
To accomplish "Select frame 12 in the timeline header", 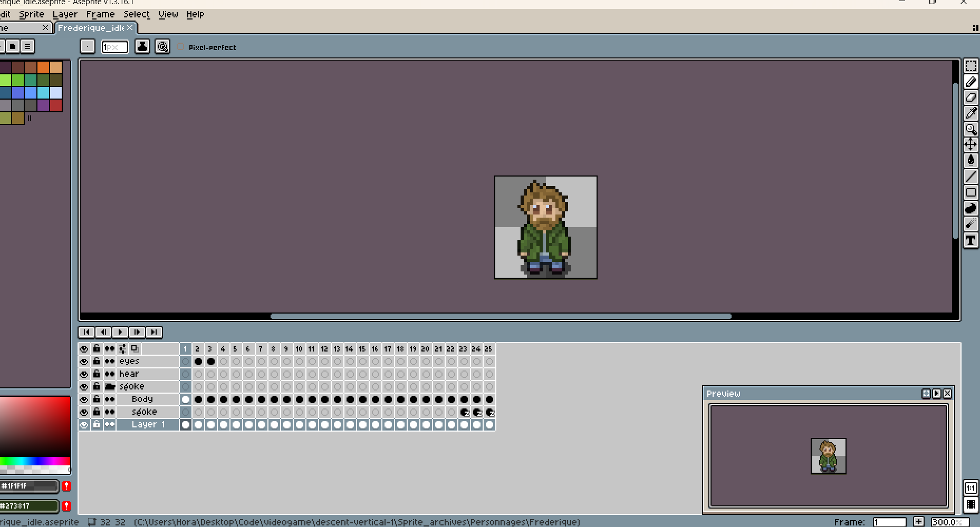I will click(324, 349).
